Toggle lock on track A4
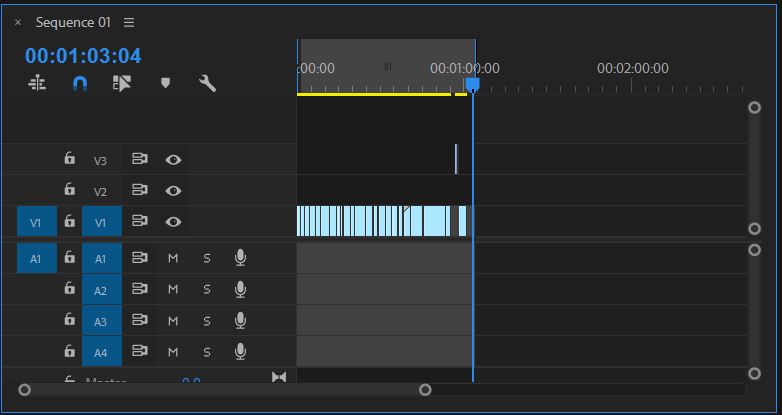 point(69,351)
